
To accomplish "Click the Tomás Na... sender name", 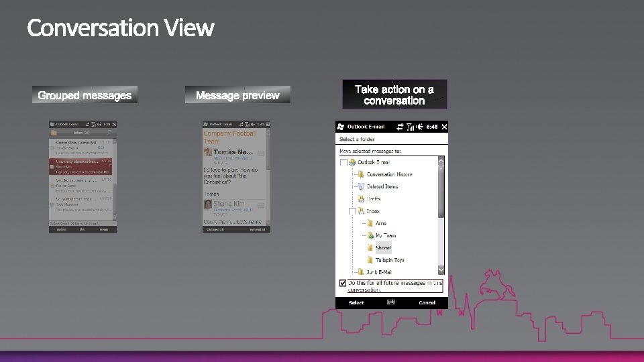I will [233, 152].
